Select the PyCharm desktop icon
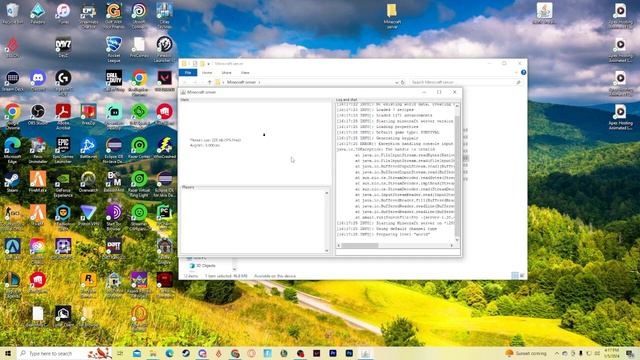 pyautogui.click(x=164, y=217)
